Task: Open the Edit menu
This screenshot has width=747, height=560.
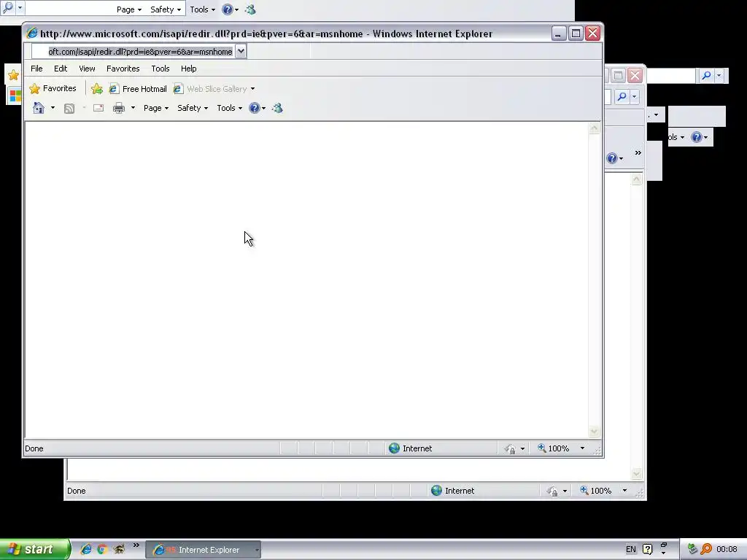Action: [61, 69]
